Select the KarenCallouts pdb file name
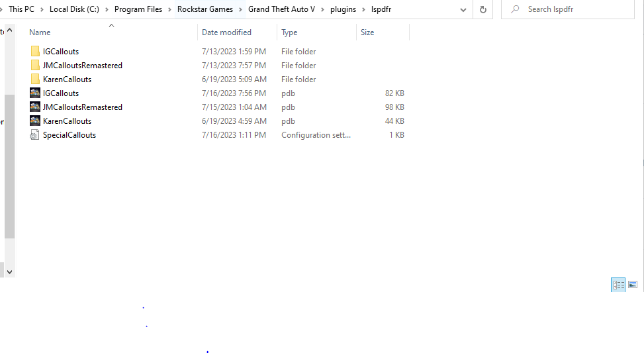The width and height of the screenshot is (644, 353). pyautogui.click(x=67, y=121)
